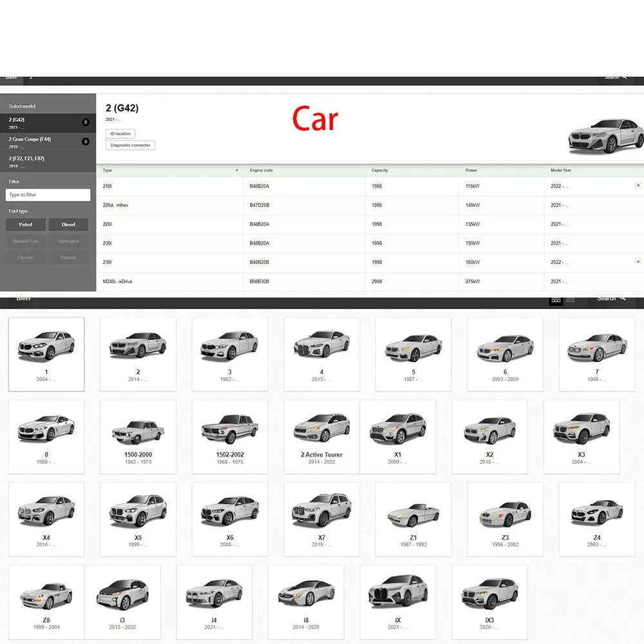Switch to list view icon
Image resolution: width=644 pixels, height=644 pixels.
point(570,300)
